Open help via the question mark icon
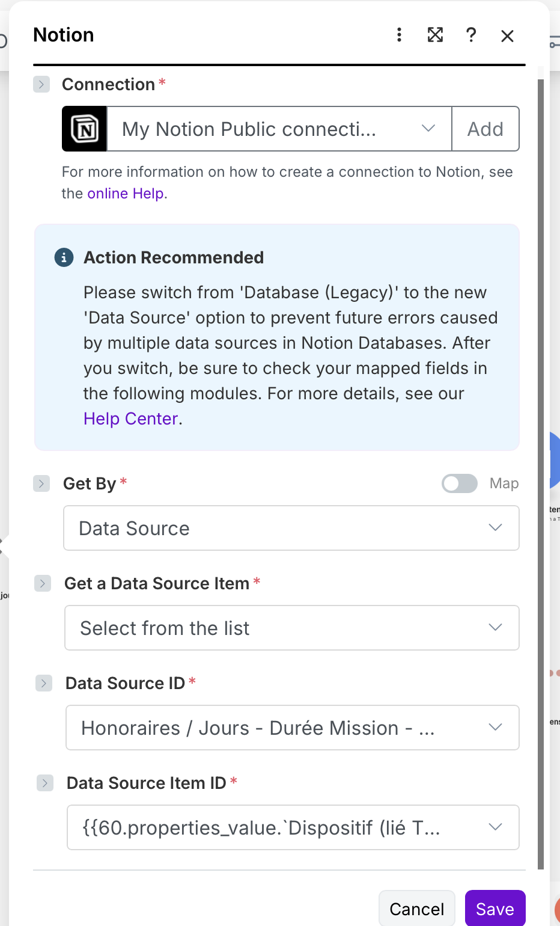The height and width of the screenshot is (926, 560). coord(471,35)
